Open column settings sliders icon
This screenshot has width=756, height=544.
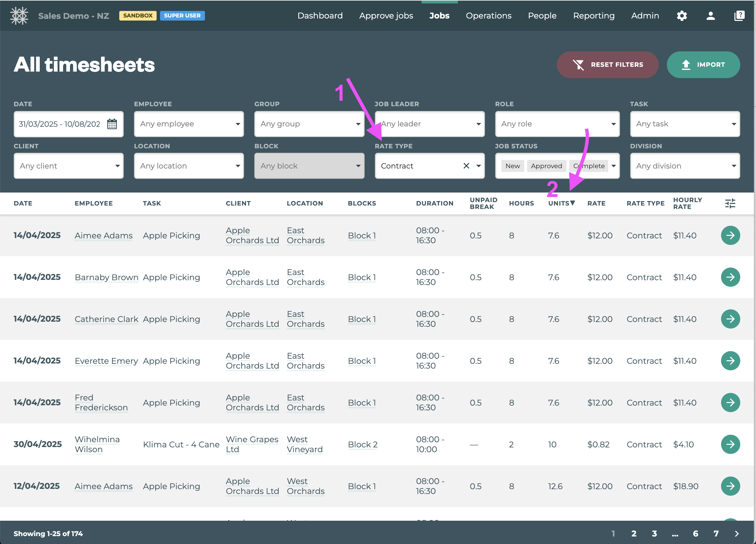[x=730, y=203]
